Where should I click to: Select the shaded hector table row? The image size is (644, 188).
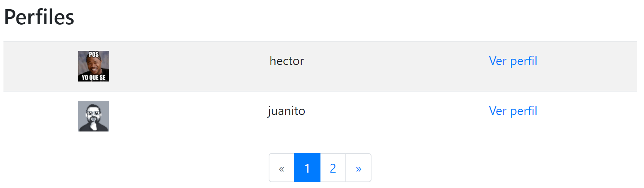320,66
